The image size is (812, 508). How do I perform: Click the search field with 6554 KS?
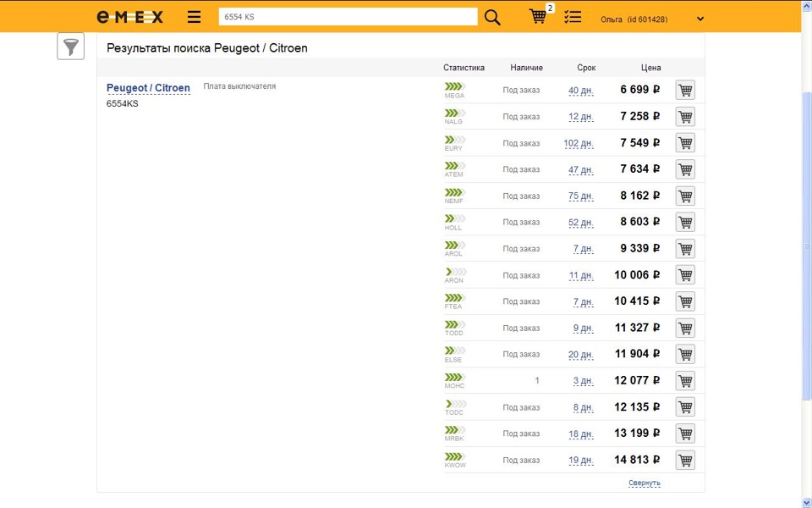tap(348, 17)
